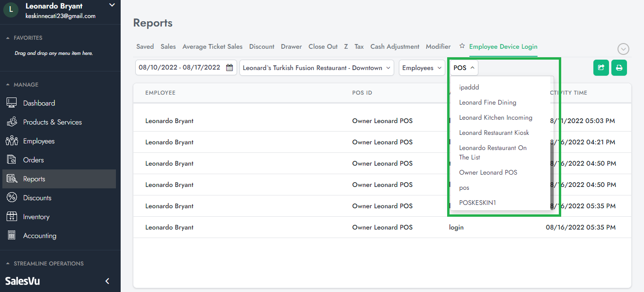Select Leonard Fine Dining from POS list
The width and height of the screenshot is (644, 292).
pyautogui.click(x=487, y=102)
